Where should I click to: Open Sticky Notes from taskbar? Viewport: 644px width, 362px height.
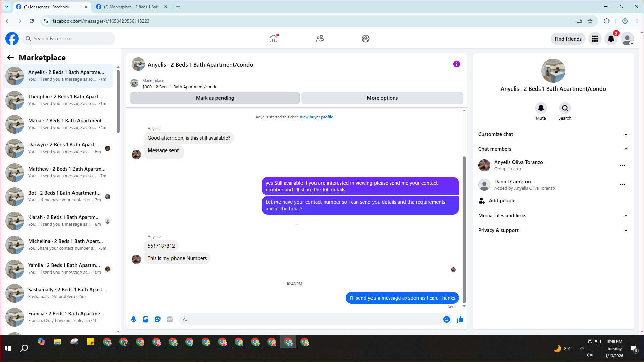[x=91, y=342]
